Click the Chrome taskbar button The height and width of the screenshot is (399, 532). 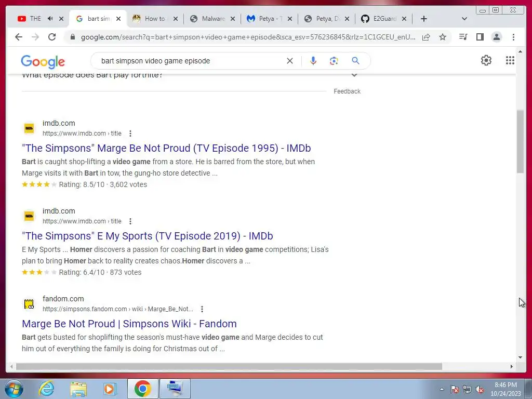[142, 389]
